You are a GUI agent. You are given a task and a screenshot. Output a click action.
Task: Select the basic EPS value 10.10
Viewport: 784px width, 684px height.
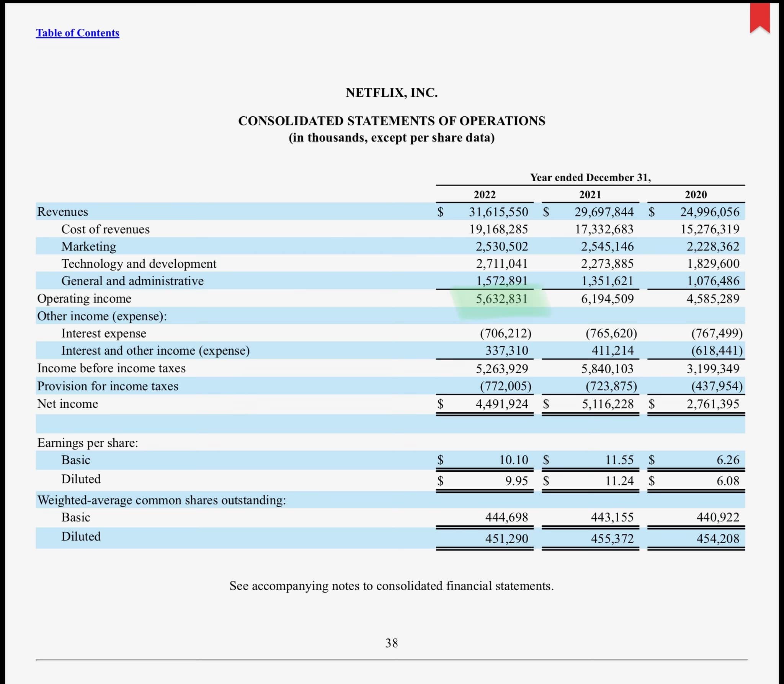pyautogui.click(x=514, y=460)
